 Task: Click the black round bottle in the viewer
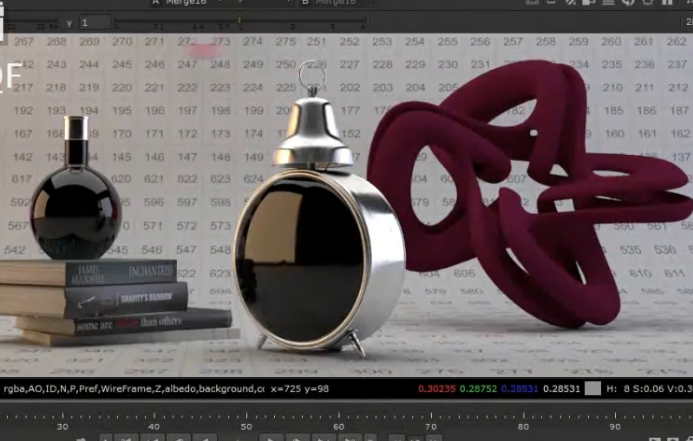coord(76,212)
